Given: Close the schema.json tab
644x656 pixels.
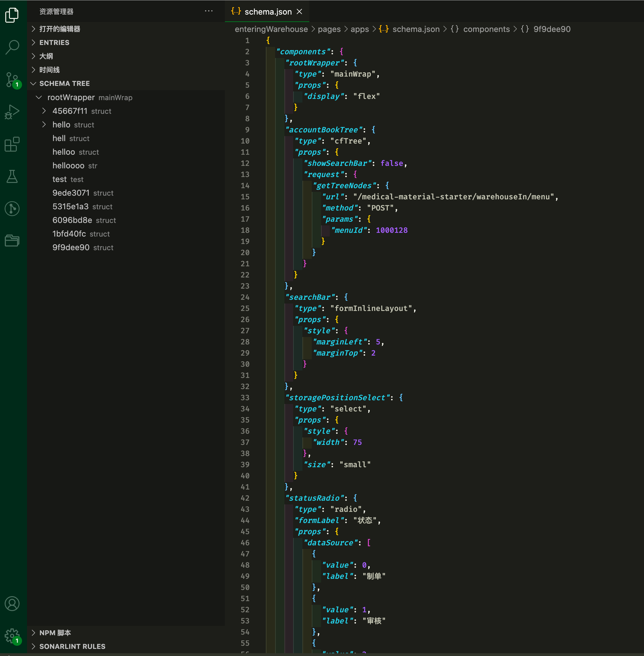Looking at the screenshot, I should tap(299, 11).
